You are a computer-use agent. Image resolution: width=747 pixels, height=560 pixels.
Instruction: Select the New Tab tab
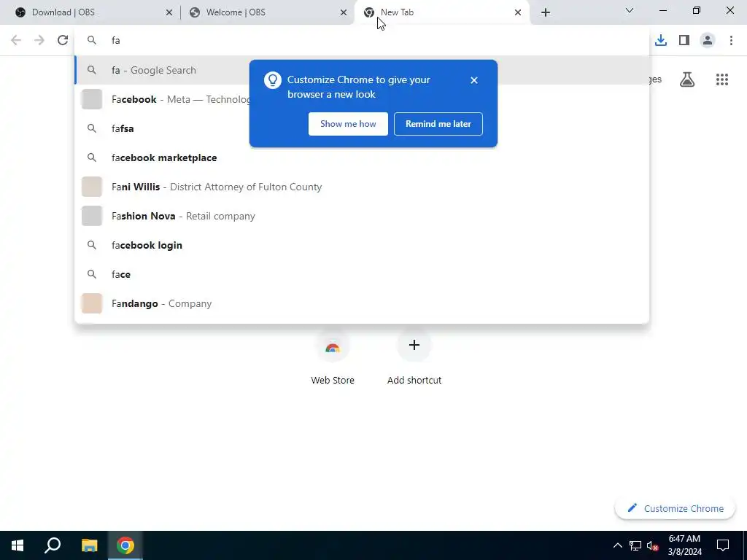(x=441, y=12)
